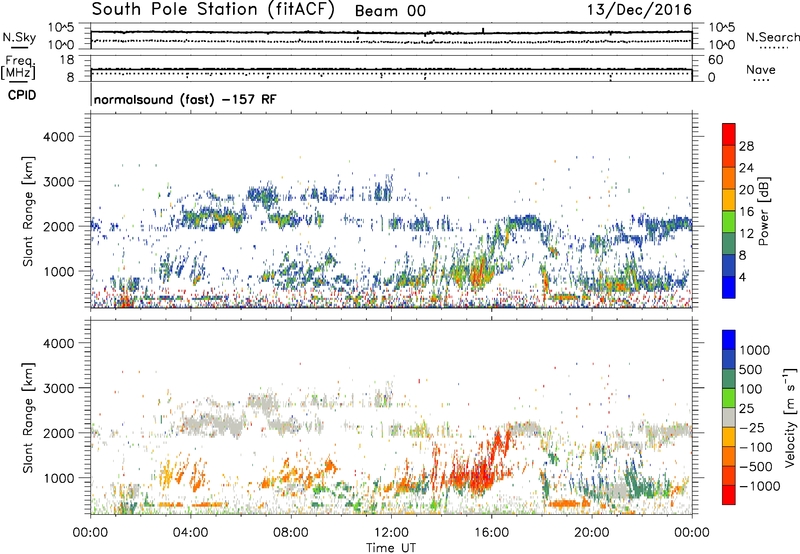
Task: Click the '28' tick on the power scale
Action: (746, 146)
